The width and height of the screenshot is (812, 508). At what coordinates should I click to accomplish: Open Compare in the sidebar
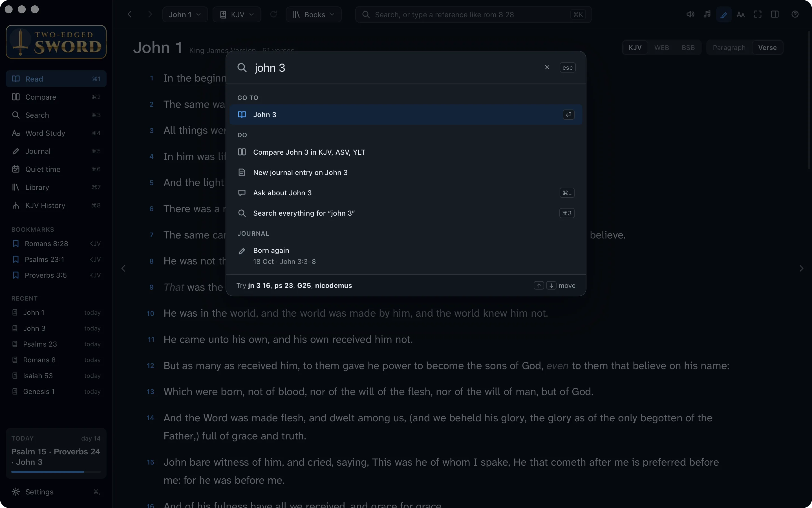pos(56,97)
